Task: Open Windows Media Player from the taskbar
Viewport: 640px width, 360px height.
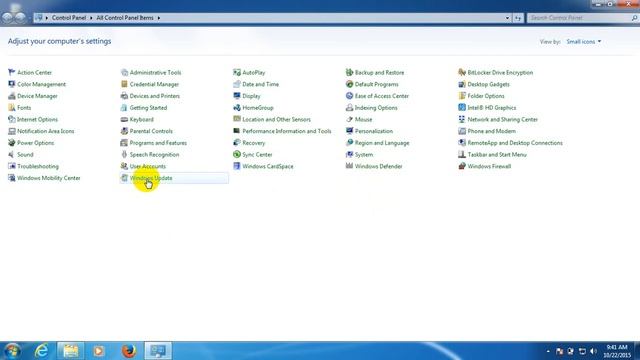Action: point(99,351)
